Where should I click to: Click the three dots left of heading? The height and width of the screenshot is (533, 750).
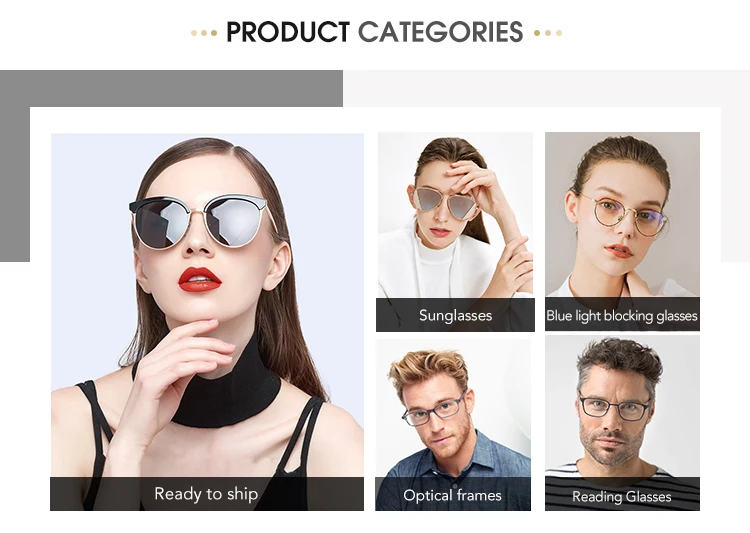point(204,33)
